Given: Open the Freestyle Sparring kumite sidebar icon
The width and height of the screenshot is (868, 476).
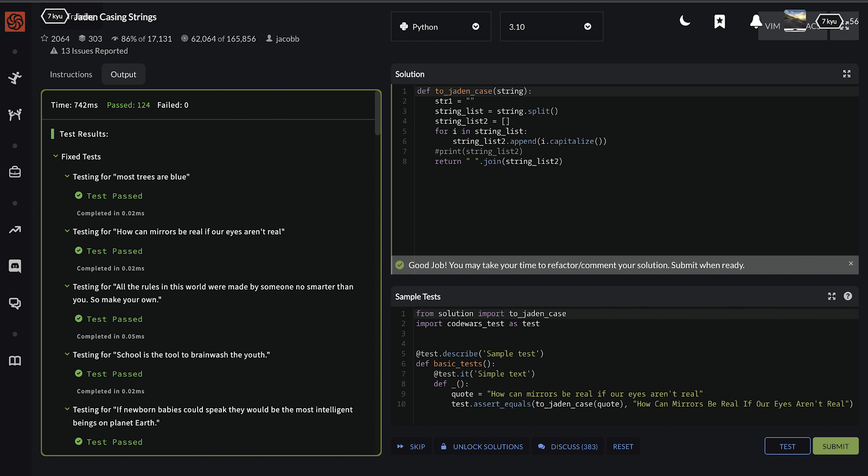Looking at the screenshot, I should coord(15,115).
